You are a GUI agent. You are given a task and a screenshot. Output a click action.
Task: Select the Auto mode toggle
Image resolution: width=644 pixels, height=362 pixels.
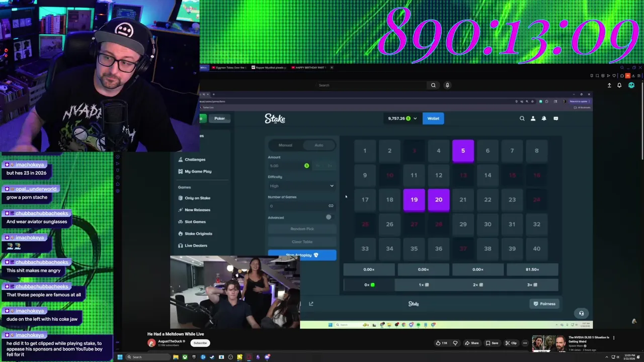coord(319,145)
